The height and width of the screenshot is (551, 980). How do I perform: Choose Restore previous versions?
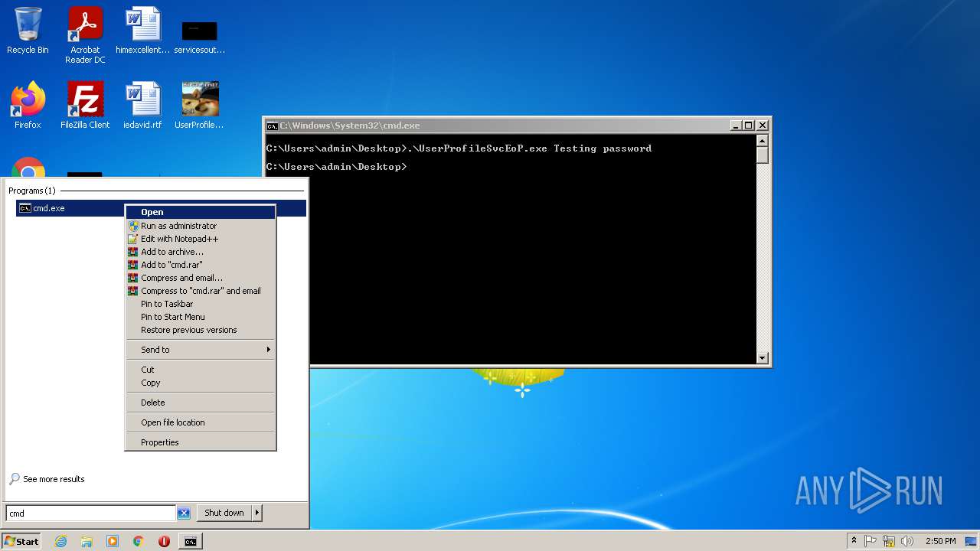point(201,330)
